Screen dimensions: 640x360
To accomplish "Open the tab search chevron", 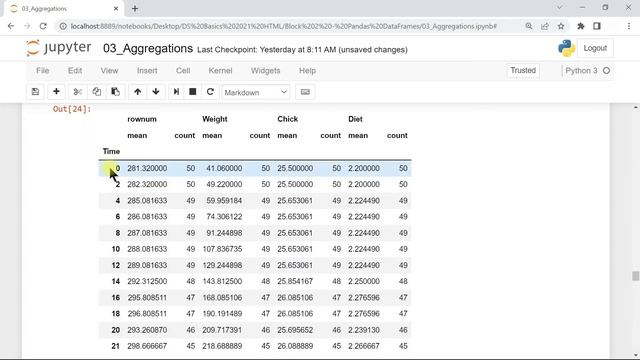I will click(560, 7).
